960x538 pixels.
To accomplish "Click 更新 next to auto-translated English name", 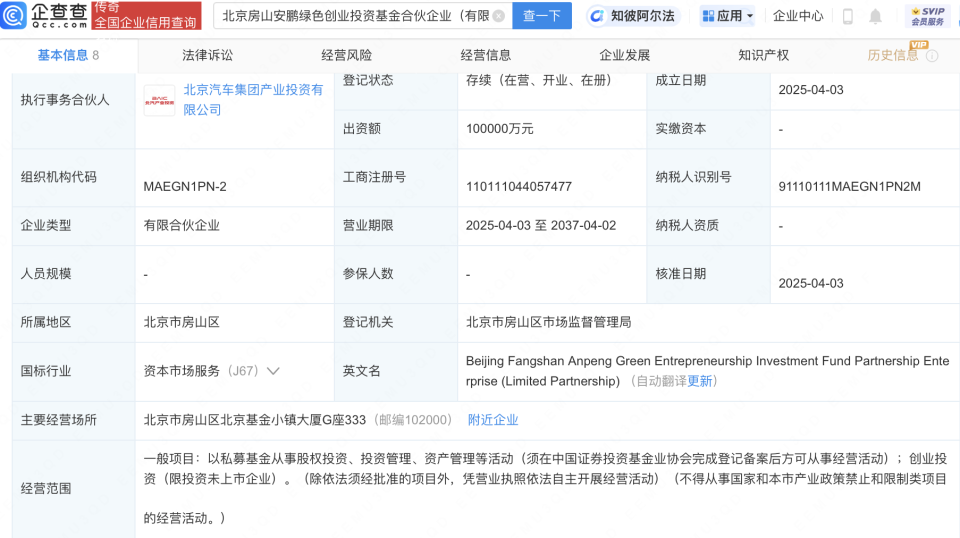I will pos(700,381).
